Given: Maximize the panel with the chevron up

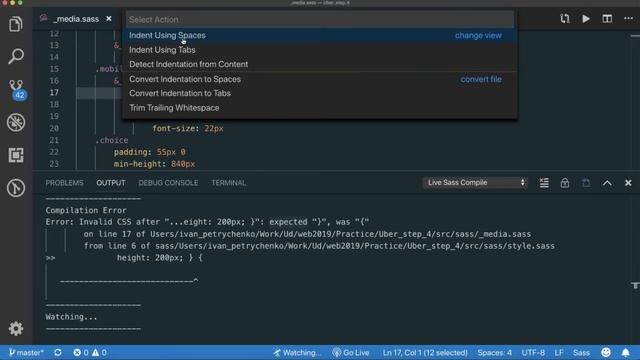Looking at the screenshot, I should point(607,183).
